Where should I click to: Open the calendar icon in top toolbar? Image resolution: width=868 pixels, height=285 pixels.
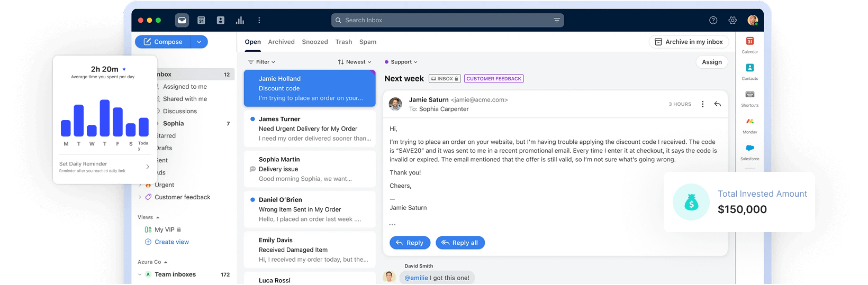pos(201,20)
